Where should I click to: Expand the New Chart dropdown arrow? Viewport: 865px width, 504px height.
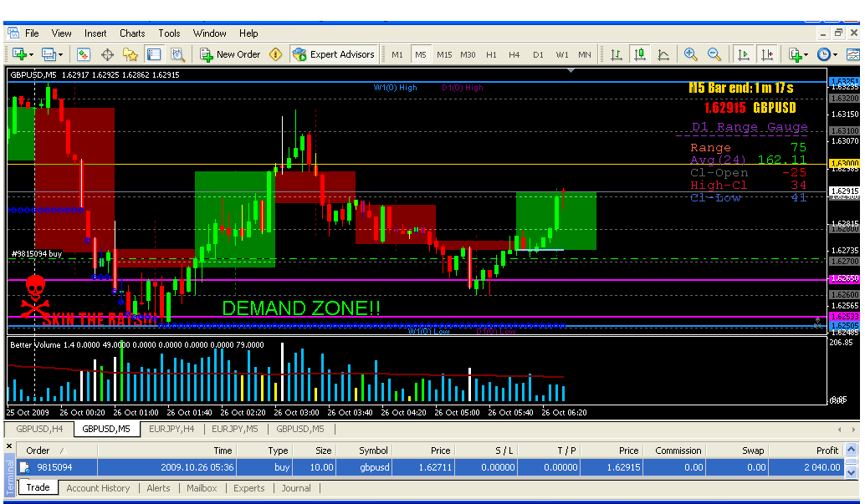pyautogui.click(x=31, y=54)
